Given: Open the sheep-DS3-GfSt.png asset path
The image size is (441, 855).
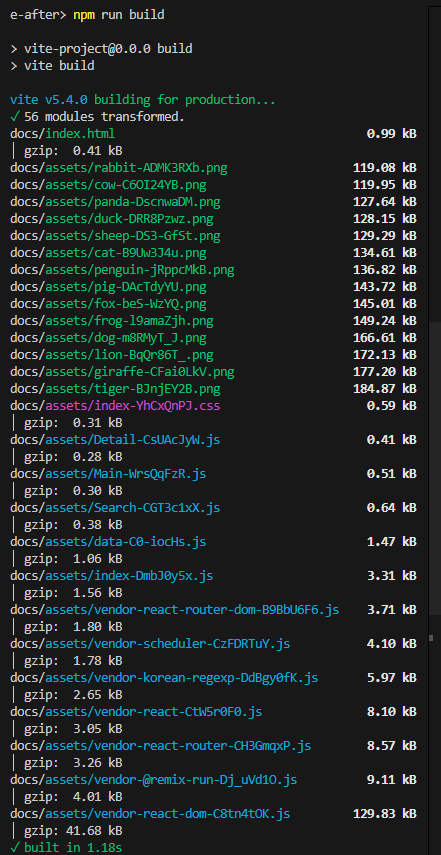Looking at the screenshot, I should [x=115, y=236].
